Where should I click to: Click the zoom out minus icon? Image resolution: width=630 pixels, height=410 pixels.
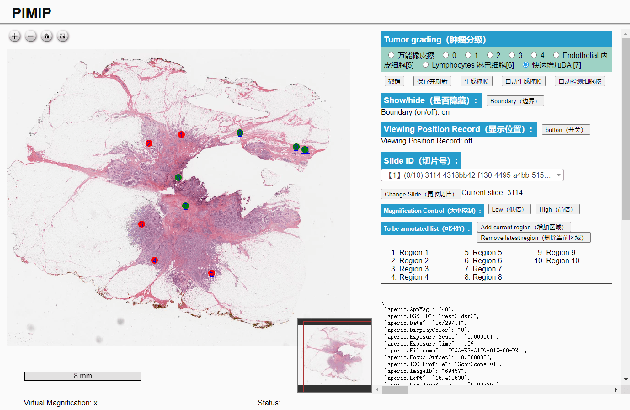tap(31, 36)
